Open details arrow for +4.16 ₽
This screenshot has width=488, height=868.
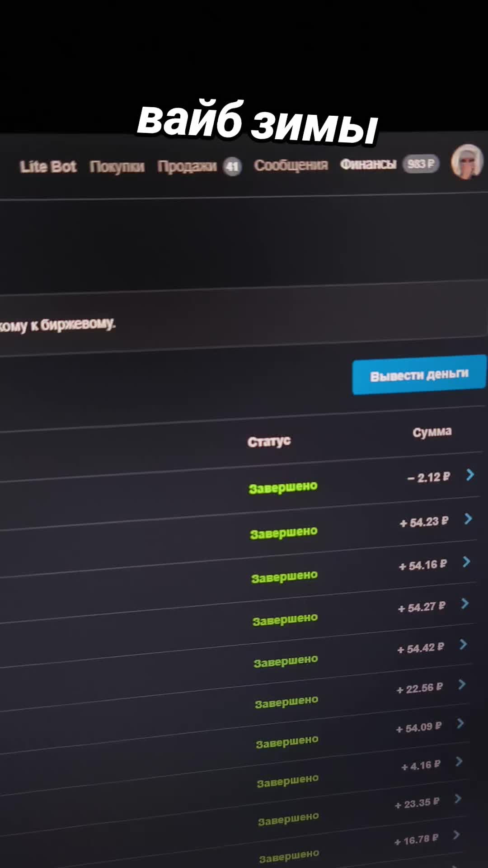pyautogui.click(x=459, y=762)
